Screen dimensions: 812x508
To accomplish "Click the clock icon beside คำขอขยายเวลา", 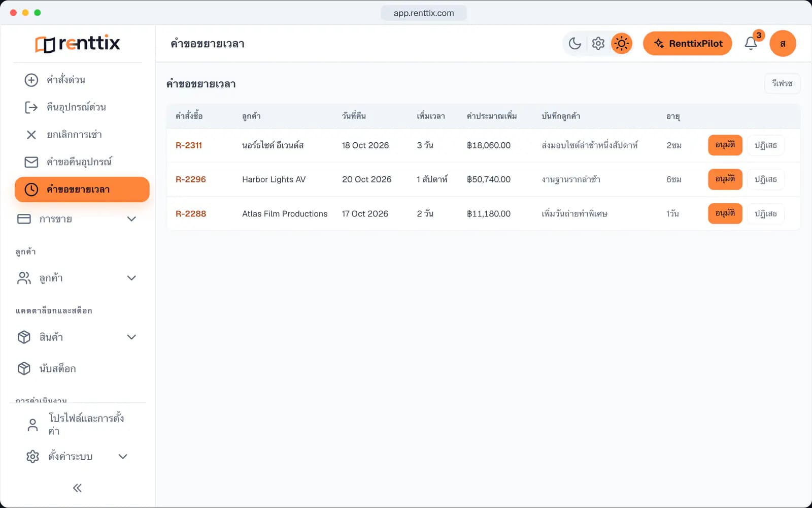I will coord(31,189).
